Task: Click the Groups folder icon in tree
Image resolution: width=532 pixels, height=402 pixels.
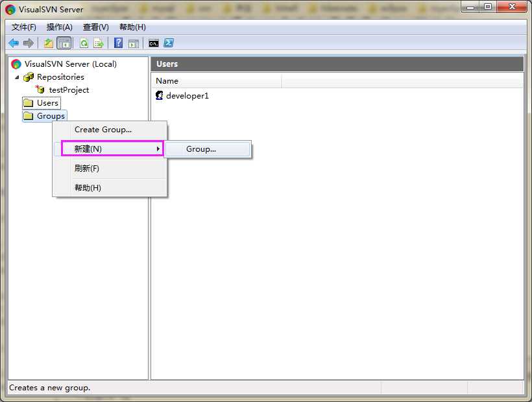Action: (28, 116)
